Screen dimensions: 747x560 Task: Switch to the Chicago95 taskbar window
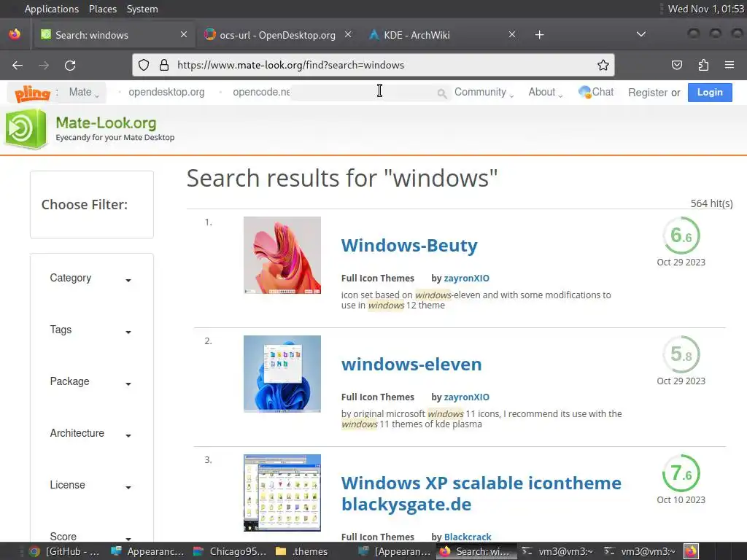pos(230,551)
